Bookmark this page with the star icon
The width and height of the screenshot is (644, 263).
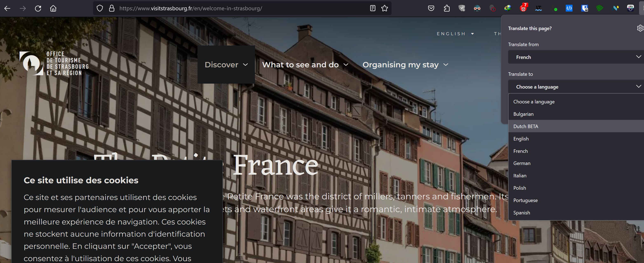(x=385, y=8)
